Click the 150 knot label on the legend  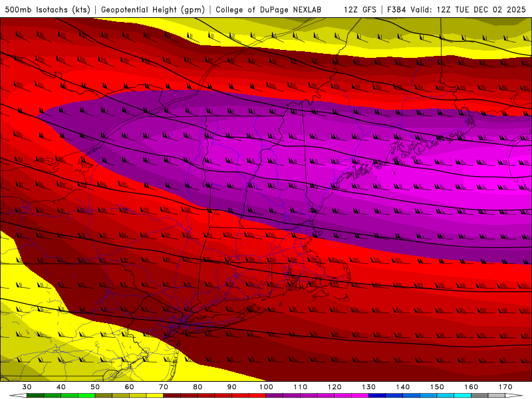(x=437, y=387)
